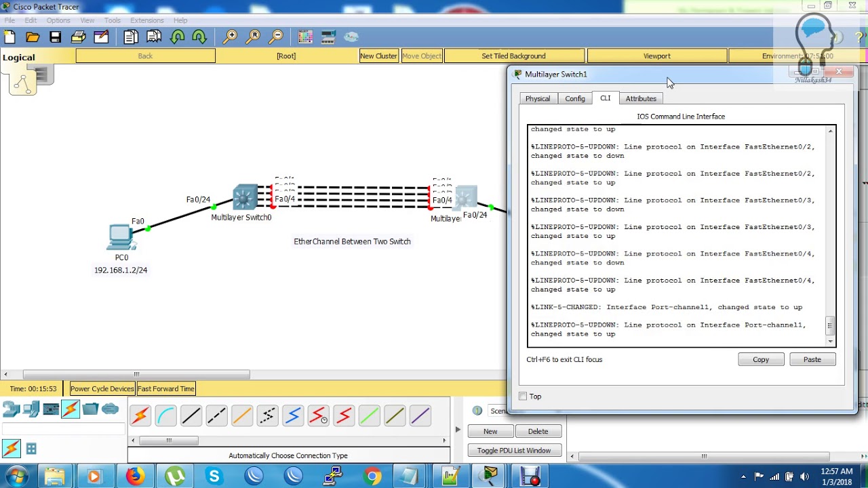Switch to the Config tab
The width and height of the screenshot is (868, 488).
tap(575, 99)
